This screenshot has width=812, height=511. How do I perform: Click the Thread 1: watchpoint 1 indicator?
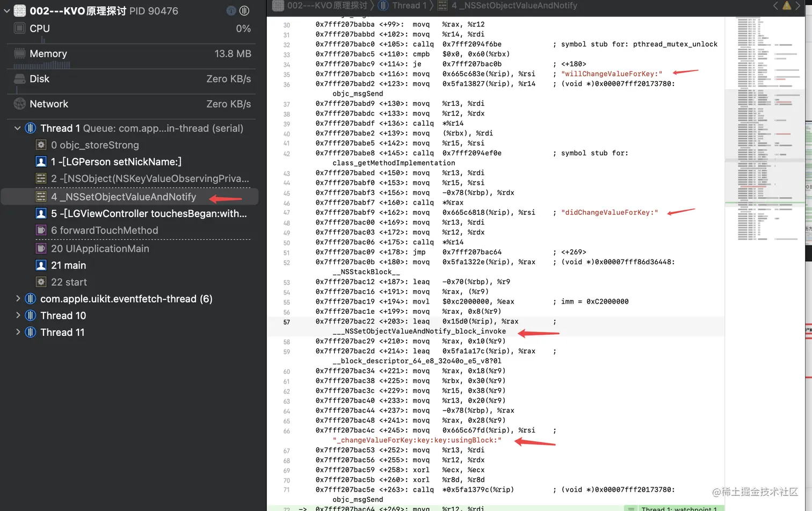point(674,508)
